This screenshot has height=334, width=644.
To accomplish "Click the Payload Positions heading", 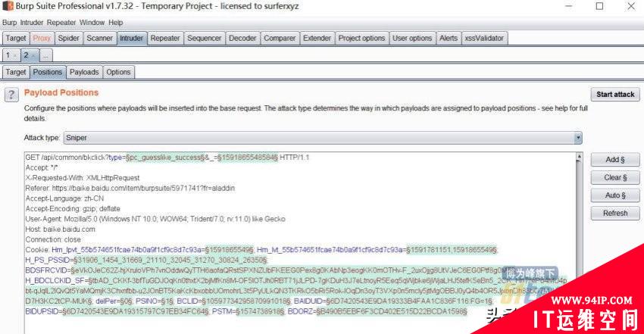I will pos(61,92).
